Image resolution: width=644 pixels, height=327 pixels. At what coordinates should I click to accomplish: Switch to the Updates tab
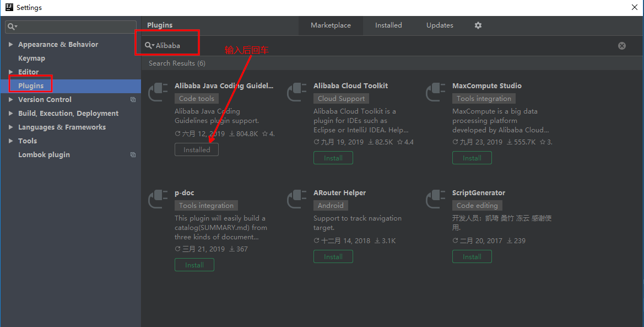click(x=440, y=25)
